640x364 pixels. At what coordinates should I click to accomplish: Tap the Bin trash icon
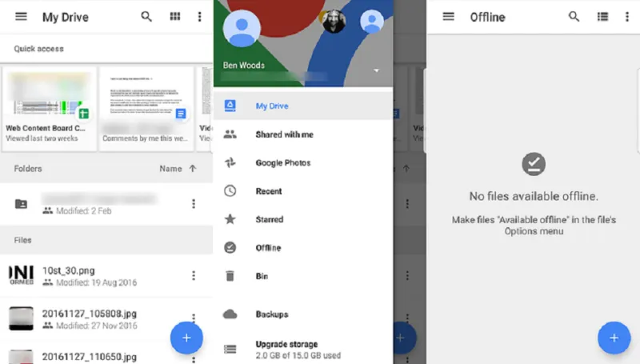tap(230, 276)
